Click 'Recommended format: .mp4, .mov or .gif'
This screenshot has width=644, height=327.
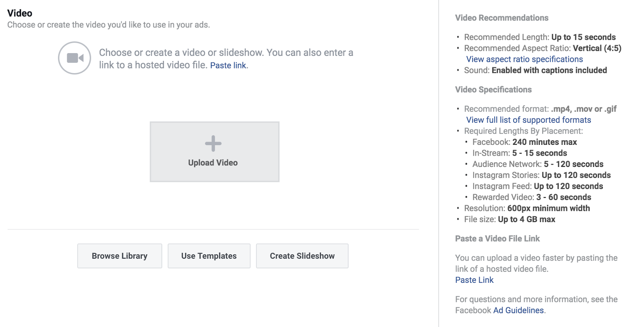(540, 109)
